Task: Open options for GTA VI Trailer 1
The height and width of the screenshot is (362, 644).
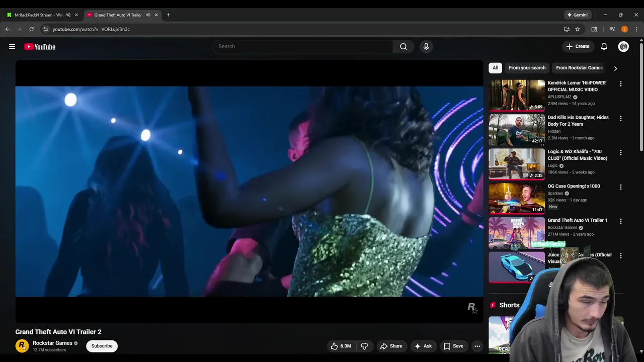Action: [x=621, y=221]
